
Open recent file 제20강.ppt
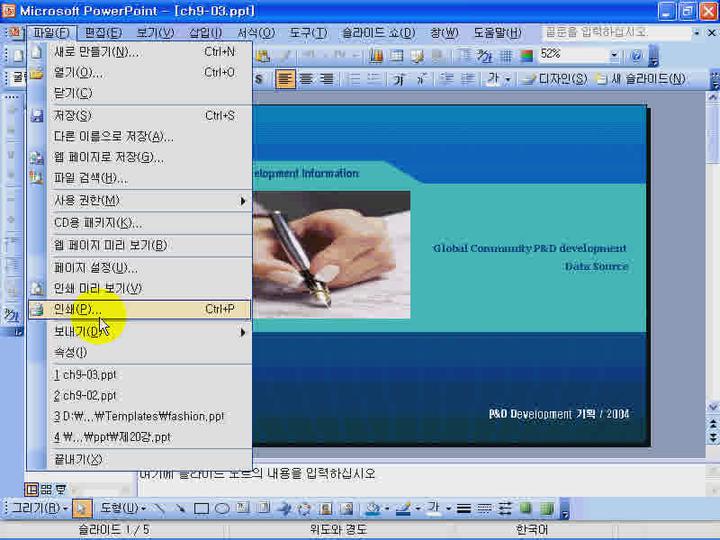pyautogui.click(x=139, y=437)
